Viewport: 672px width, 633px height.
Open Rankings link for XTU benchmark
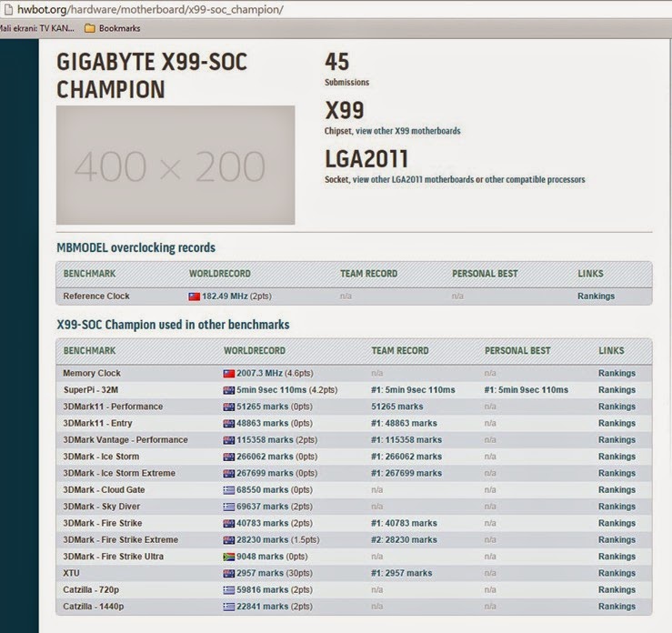tap(617, 573)
